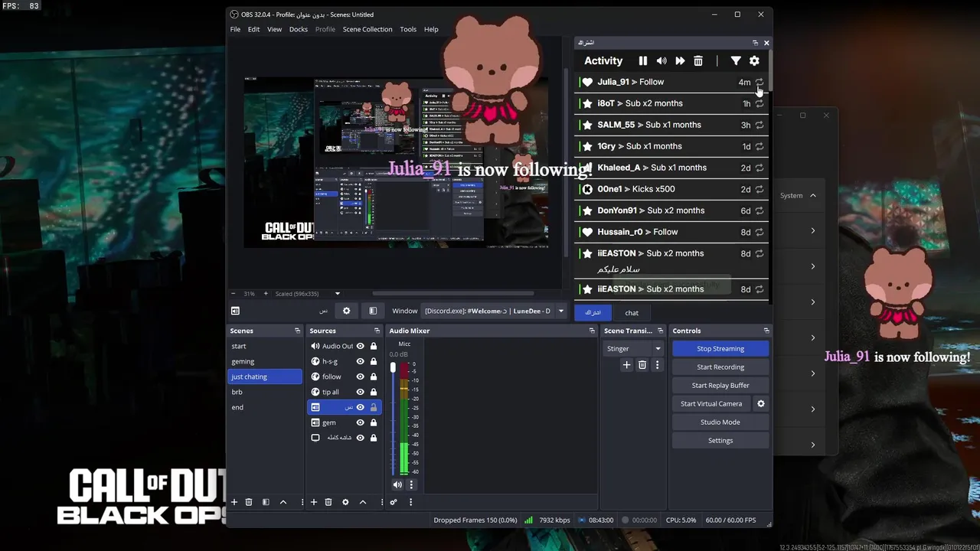This screenshot has width=980, height=551.
Task: Unlock the follow source
Action: [x=374, y=377]
